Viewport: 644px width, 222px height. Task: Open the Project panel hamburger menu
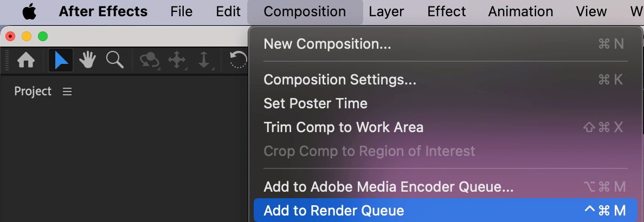(x=67, y=92)
